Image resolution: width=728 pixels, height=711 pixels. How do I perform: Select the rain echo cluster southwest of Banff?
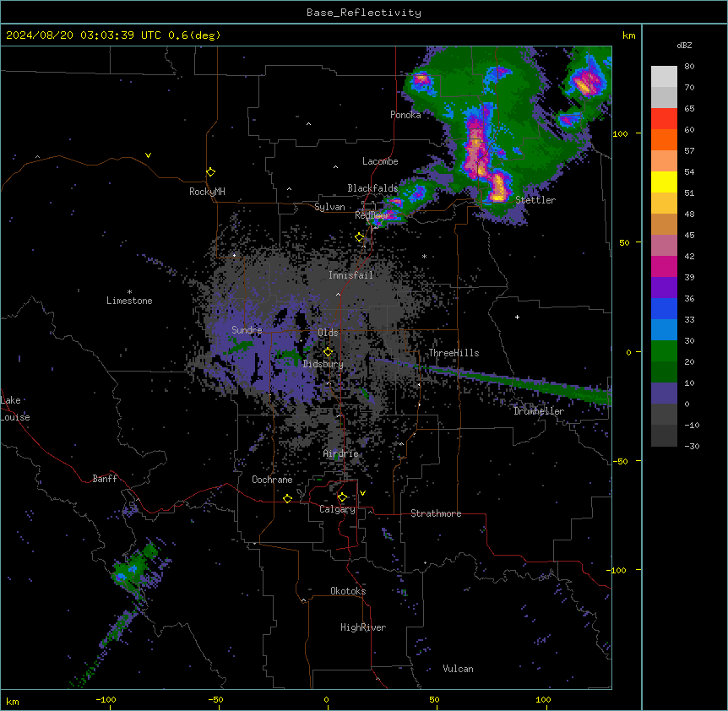coord(136,570)
